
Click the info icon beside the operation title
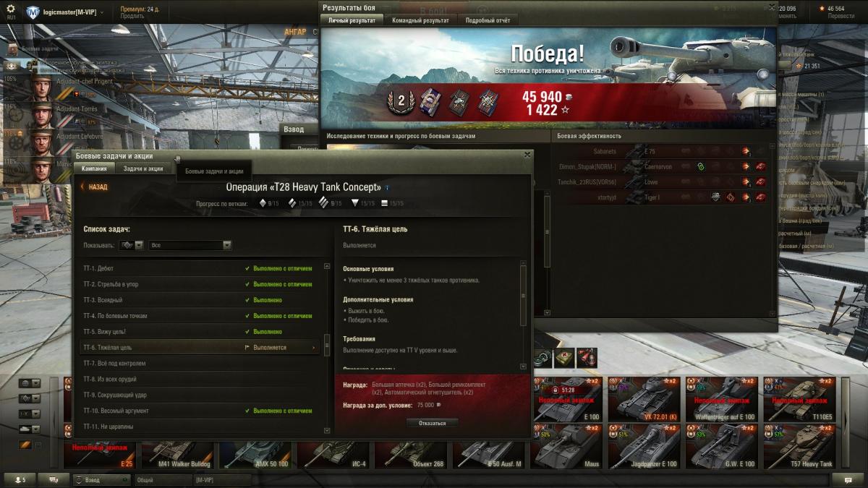click(x=387, y=187)
